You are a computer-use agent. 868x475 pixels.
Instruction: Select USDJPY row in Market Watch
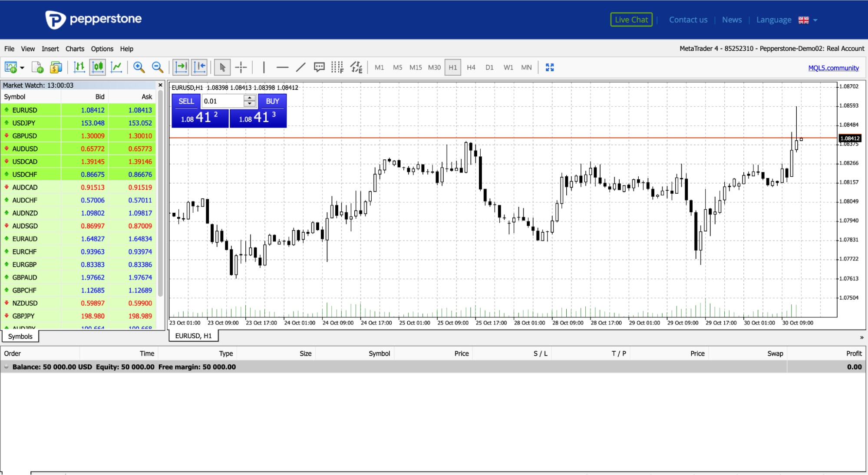click(x=78, y=123)
